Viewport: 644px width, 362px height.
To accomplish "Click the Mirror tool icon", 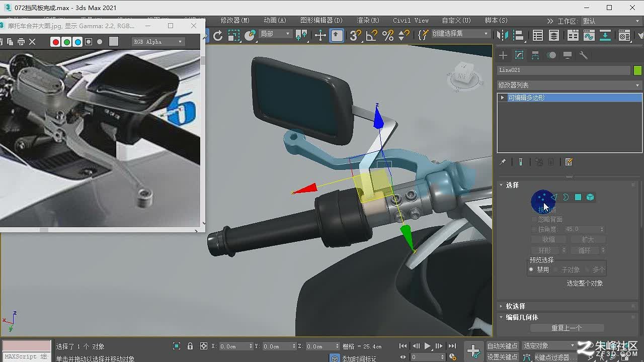I will coord(502,35).
